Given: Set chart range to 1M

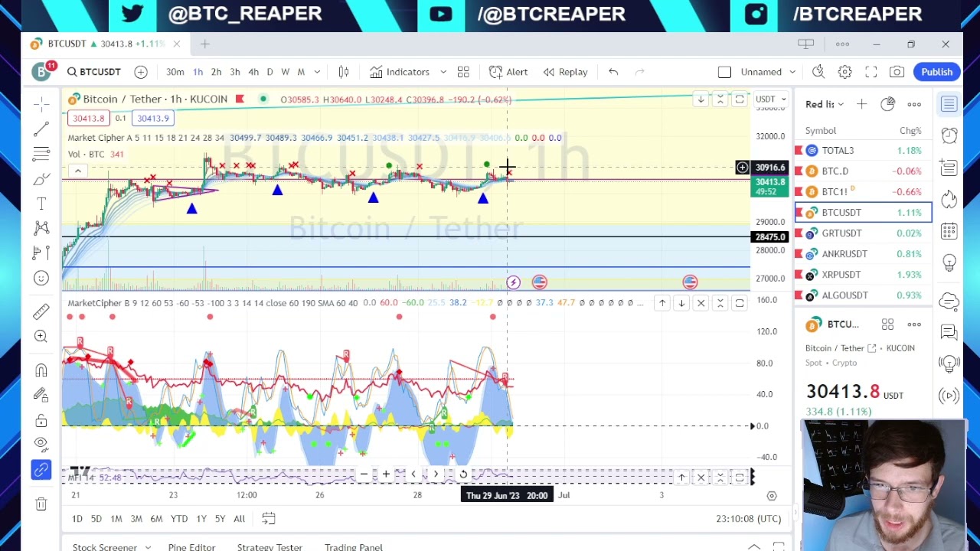Looking at the screenshot, I should [x=116, y=518].
